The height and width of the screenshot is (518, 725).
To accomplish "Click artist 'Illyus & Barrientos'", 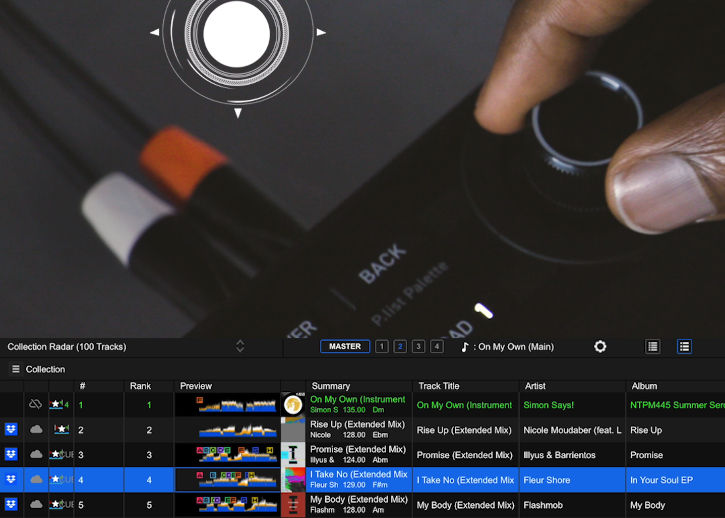I will pyautogui.click(x=559, y=455).
